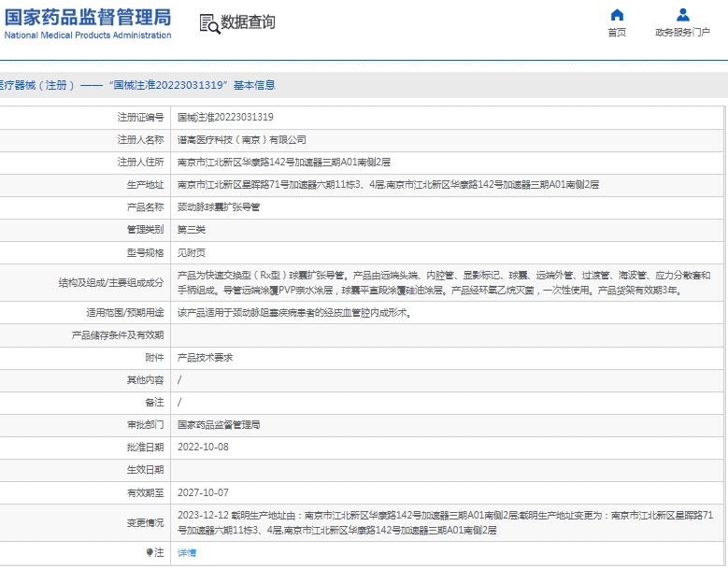
Task: Click management category value 第三类
Action: 192,229
